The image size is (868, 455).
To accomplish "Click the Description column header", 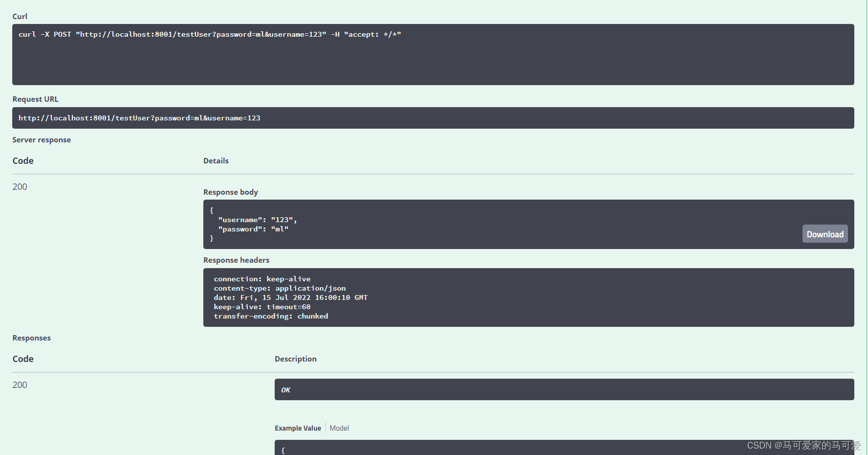I will pos(296,359).
